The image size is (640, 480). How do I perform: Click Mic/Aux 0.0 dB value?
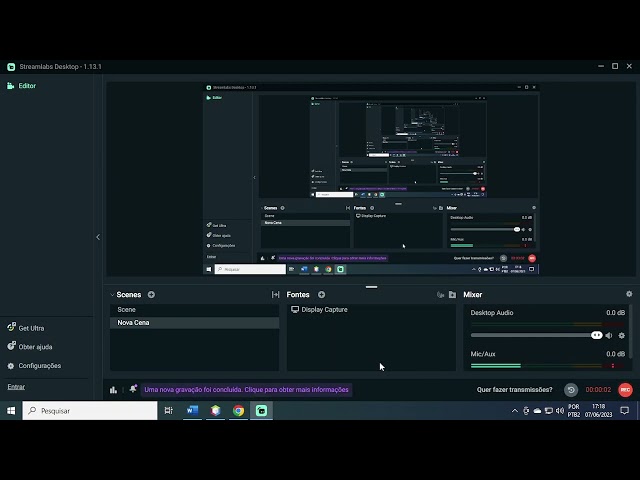pos(615,354)
